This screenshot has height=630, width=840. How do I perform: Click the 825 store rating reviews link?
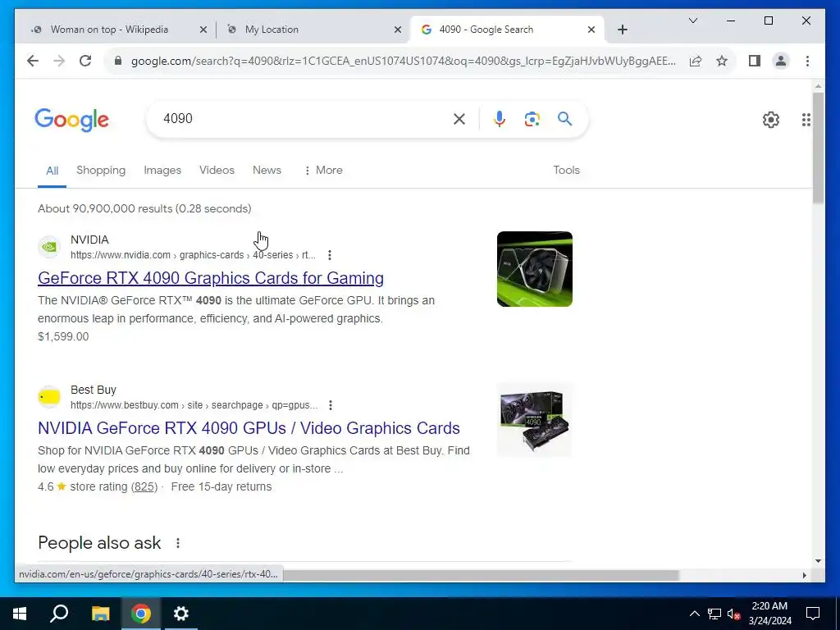[144, 487]
